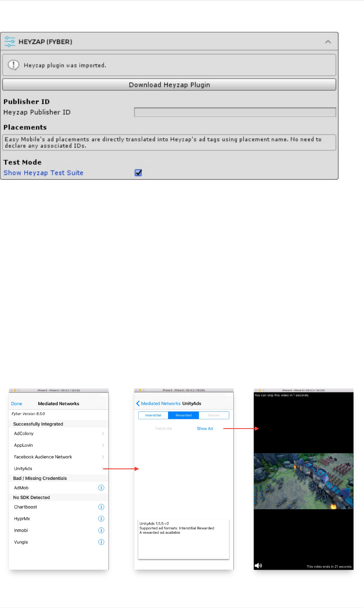The width and height of the screenshot is (364, 608).
Task: Click the video ends countdown text
Action: [329, 566]
